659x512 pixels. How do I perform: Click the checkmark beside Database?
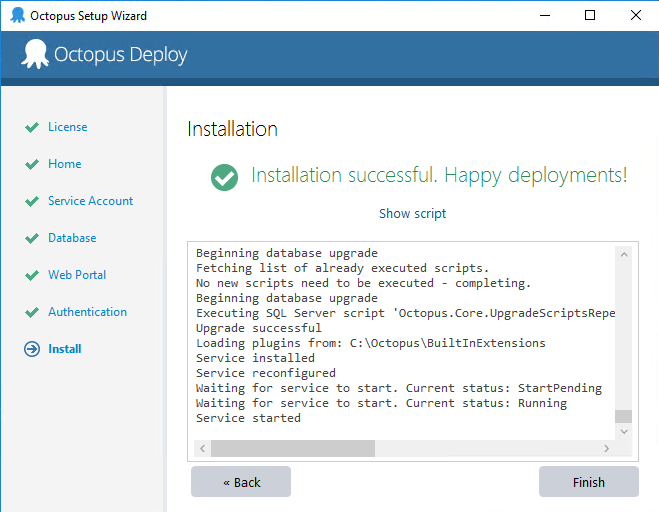[x=32, y=238]
